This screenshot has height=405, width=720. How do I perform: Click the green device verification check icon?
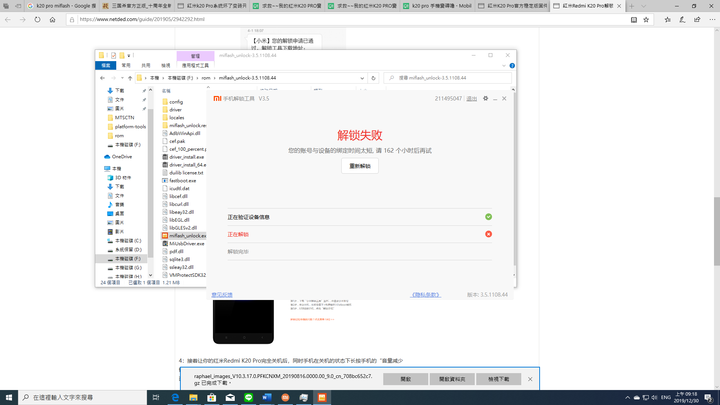(x=489, y=217)
